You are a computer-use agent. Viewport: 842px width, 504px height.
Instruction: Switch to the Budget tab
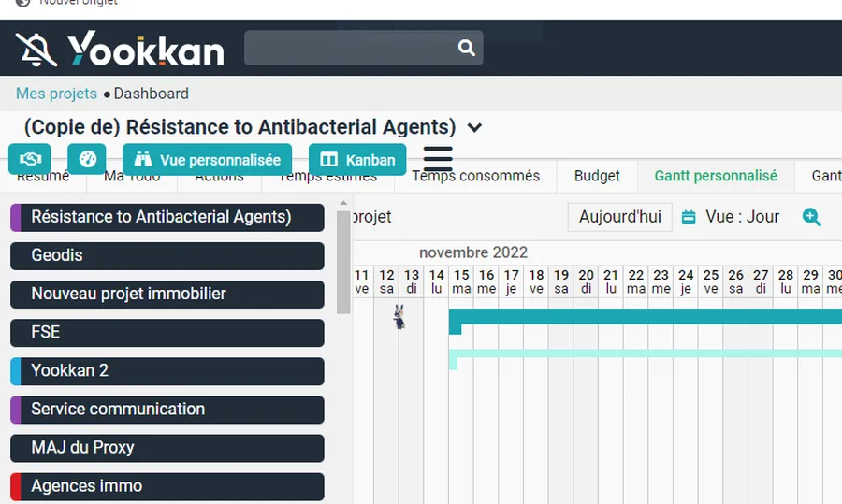pyautogui.click(x=597, y=176)
